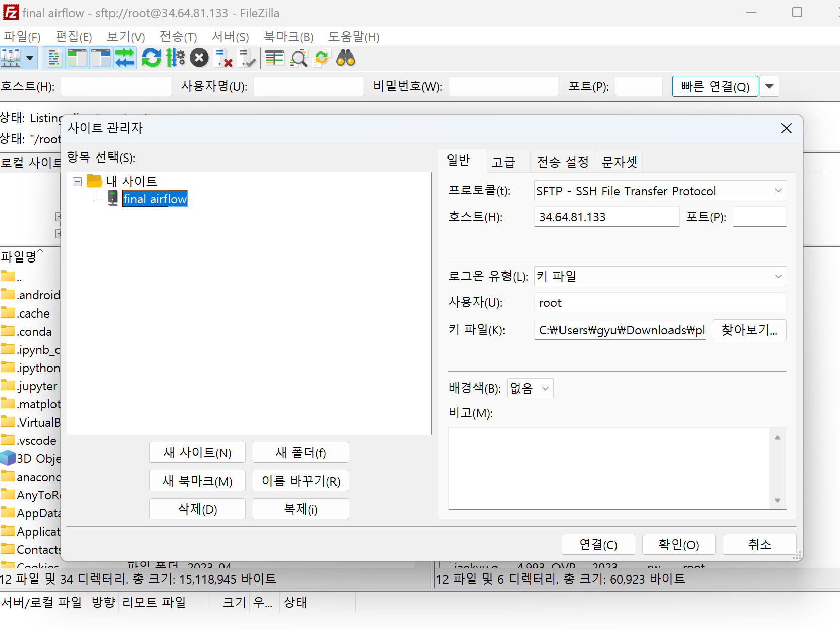The width and height of the screenshot is (840, 629).
Task: Click the final airflow server icon
Action: 113,199
